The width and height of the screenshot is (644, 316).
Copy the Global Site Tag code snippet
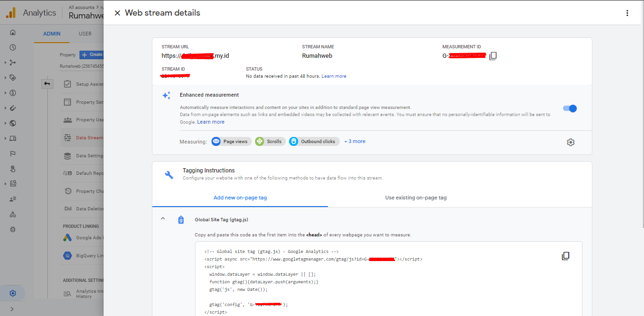tap(565, 256)
